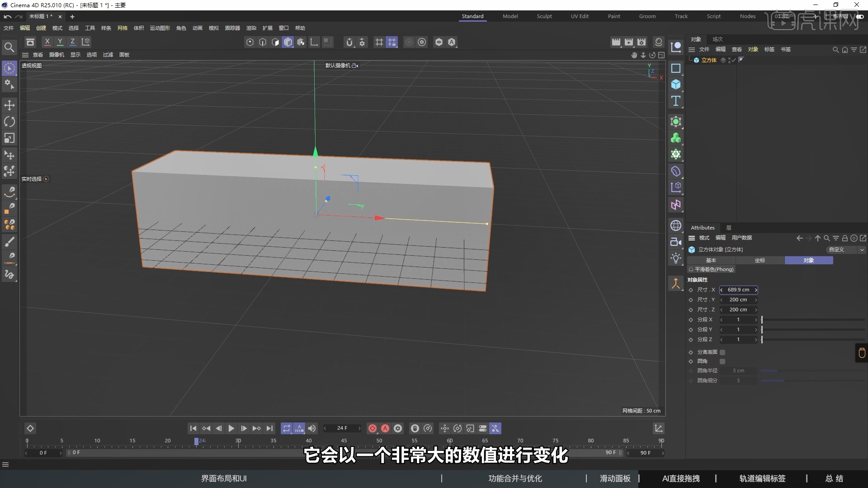Expand the 查看 viewport menu
The height and width of the screenshot is (488, 868).
tap(38, 55)
